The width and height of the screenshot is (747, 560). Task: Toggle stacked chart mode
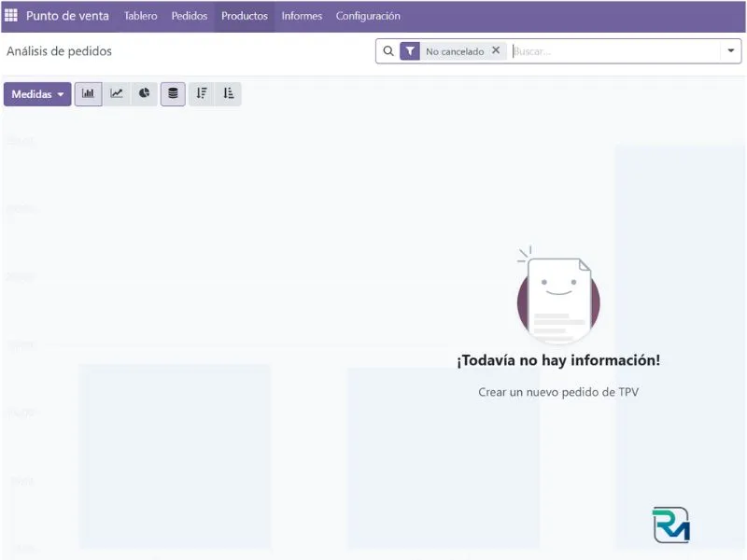pos(173,93)
